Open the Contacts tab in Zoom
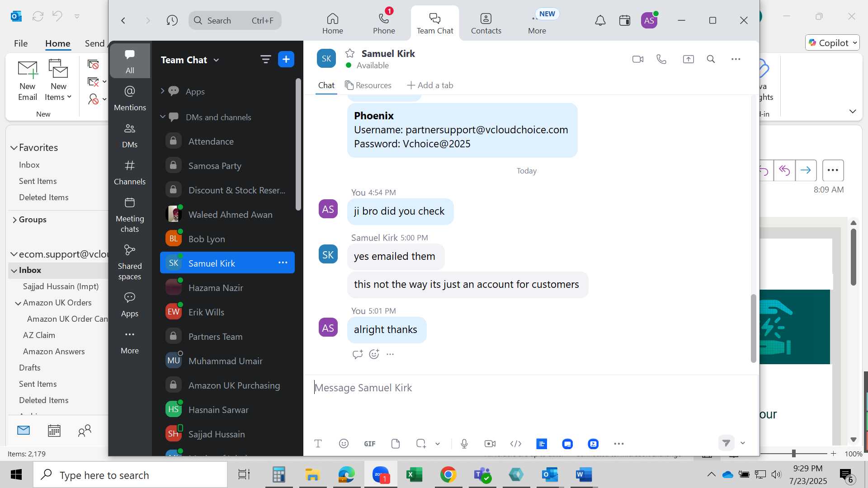The image size is (868, 488). [x=486, y=23]
